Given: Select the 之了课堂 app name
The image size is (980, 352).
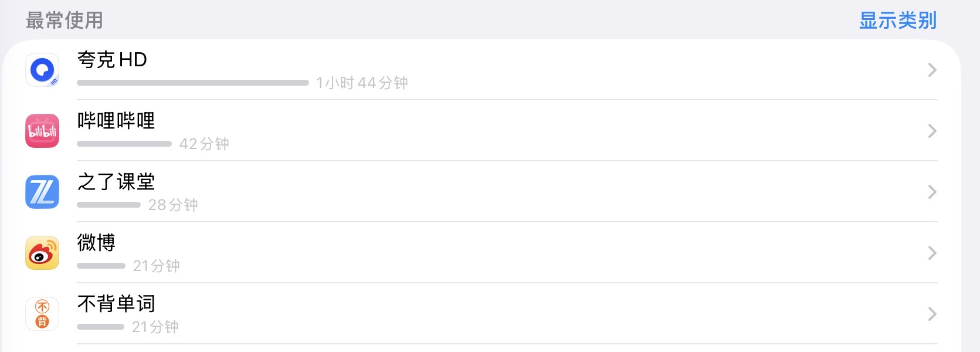Looking at the screenshot, I should click(x=116, y=181).
